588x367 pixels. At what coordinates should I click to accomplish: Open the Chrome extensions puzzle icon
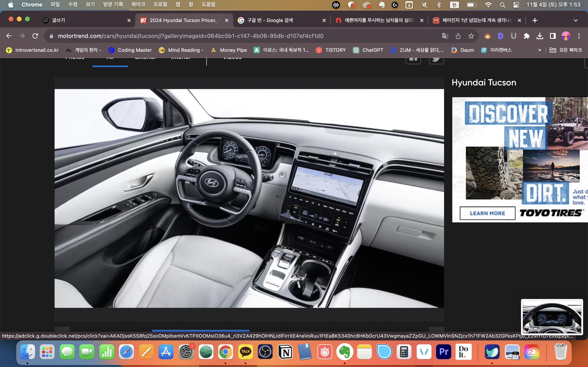tap(527, 36)
